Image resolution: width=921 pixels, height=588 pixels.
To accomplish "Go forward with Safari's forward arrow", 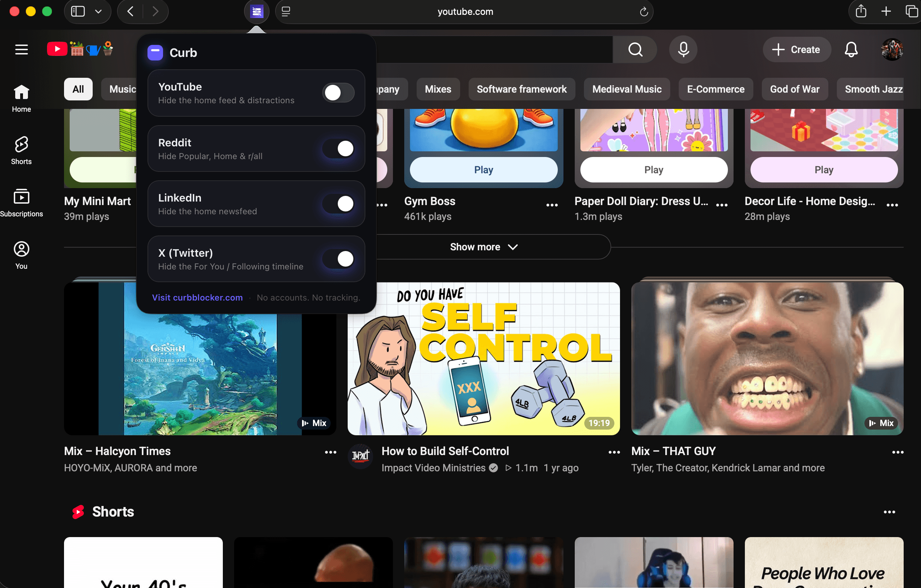I will pos(155,11).
